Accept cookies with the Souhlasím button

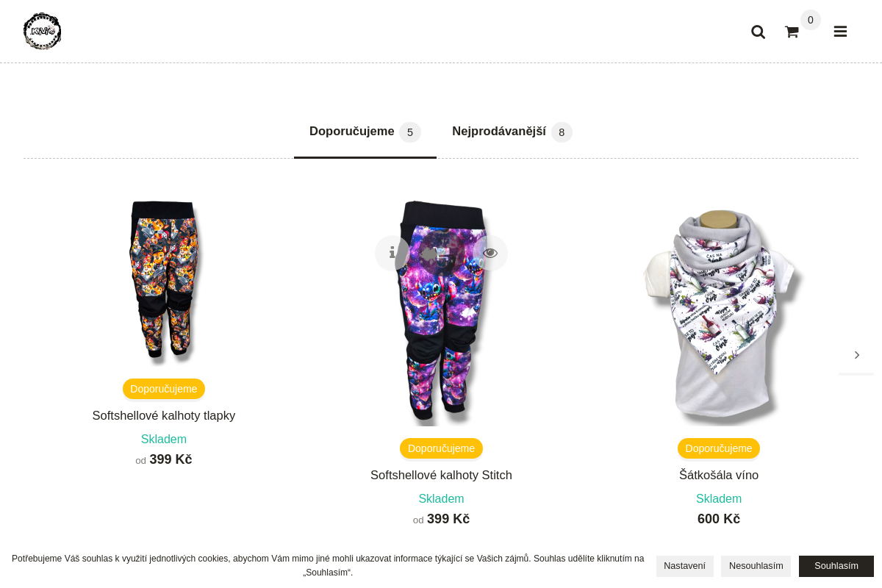point(836,565)
